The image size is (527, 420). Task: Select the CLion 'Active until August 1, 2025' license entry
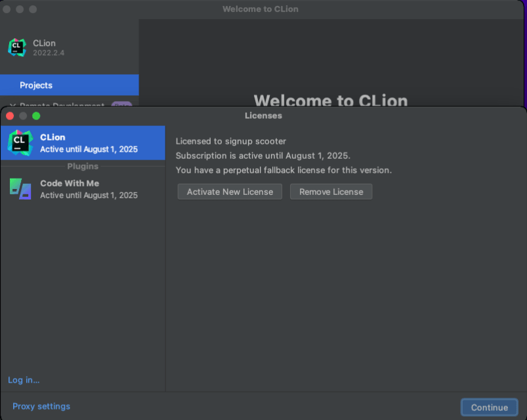pos(83,143)
